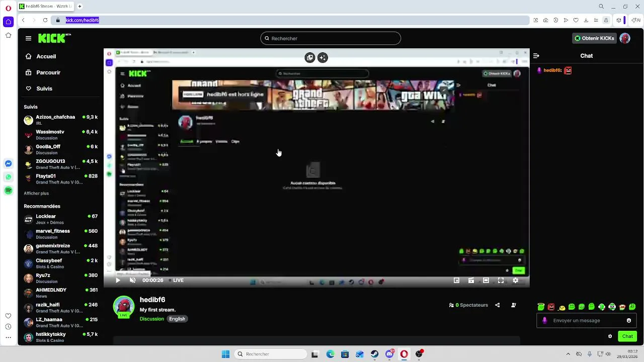Collapse the Kick sidebar with hamburger menu

(28, 38)
